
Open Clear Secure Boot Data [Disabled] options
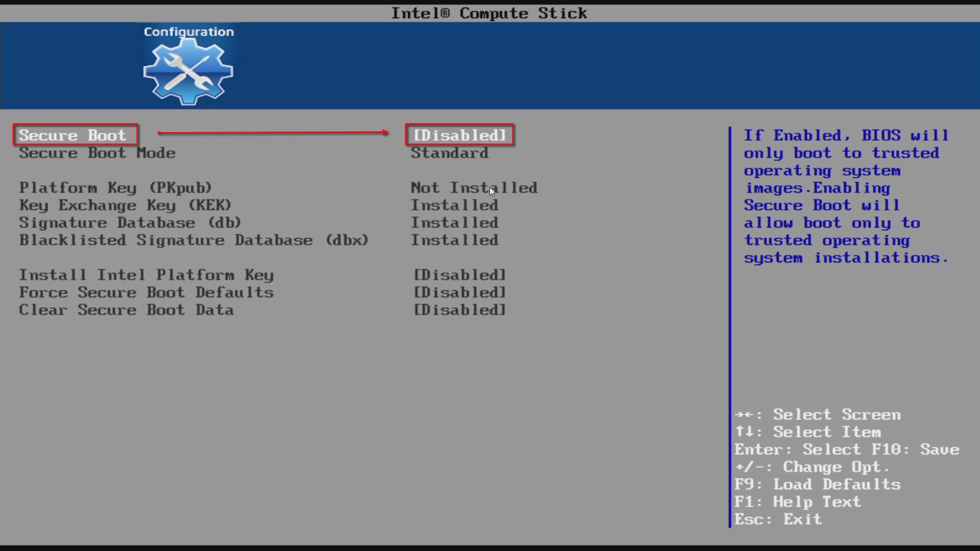459,310
